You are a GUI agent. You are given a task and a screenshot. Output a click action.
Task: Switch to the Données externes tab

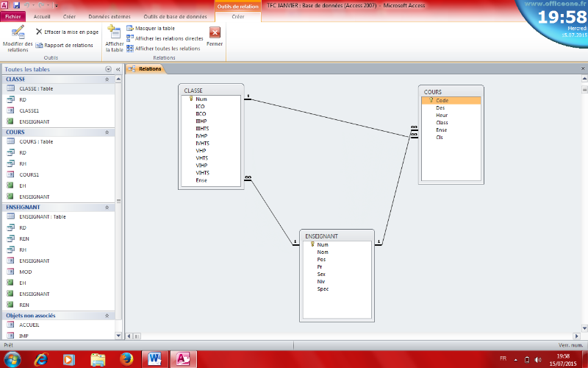pyautogui.click(x=109, y=15)
